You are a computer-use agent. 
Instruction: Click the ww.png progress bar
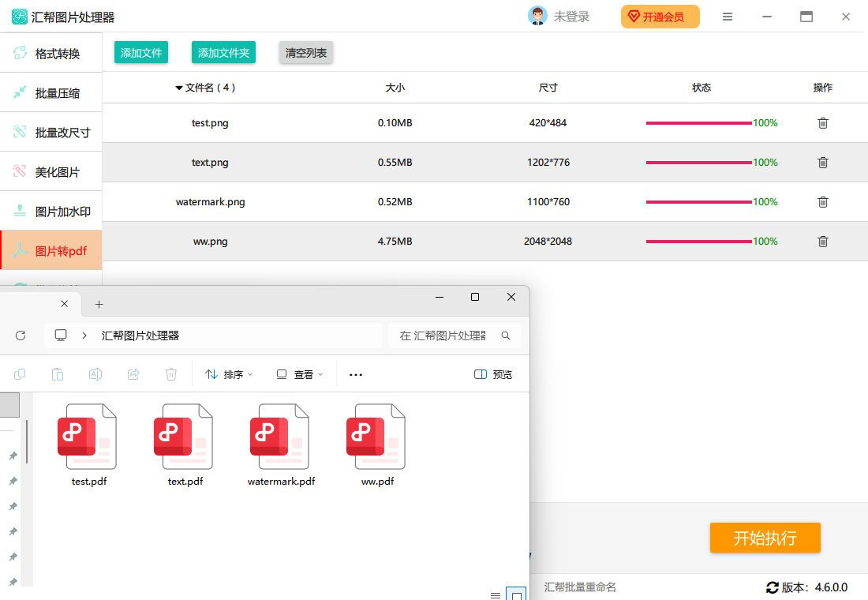click(698, 241)
